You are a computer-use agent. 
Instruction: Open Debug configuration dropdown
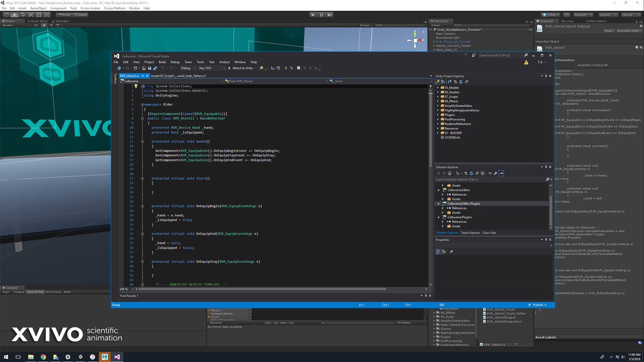pos(188,68)
